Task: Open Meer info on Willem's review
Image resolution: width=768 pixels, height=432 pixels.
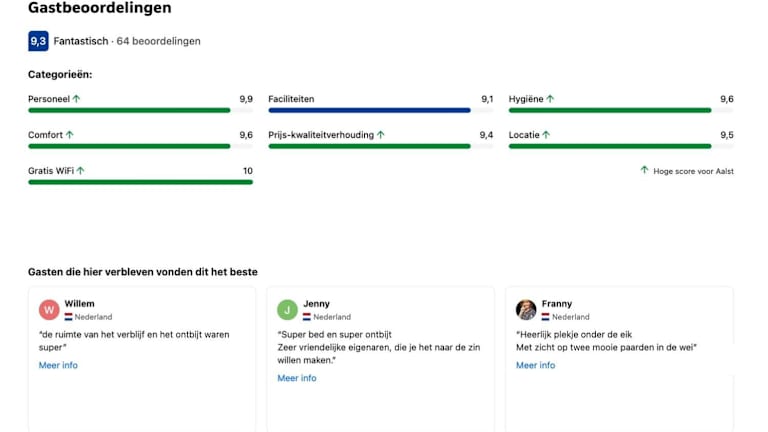Action: 58,365
